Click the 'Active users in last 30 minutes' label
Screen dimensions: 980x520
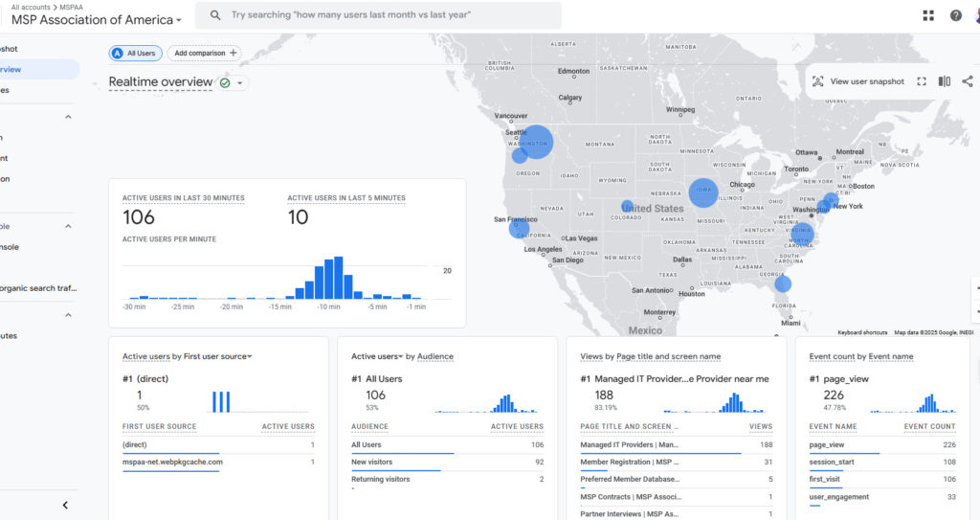click(x=183, y=197)
